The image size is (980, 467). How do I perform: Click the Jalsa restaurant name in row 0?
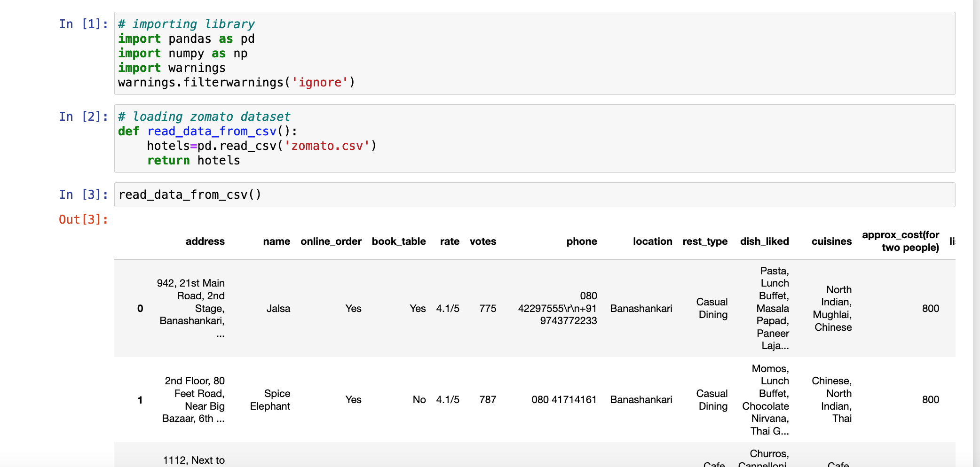click(x=278, y=308)
